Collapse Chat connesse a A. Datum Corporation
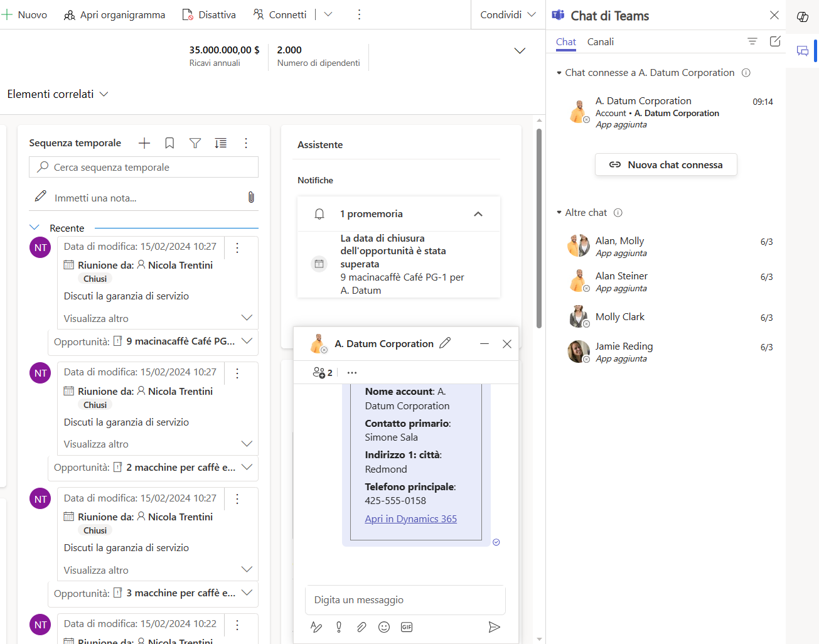 point(559,73)
